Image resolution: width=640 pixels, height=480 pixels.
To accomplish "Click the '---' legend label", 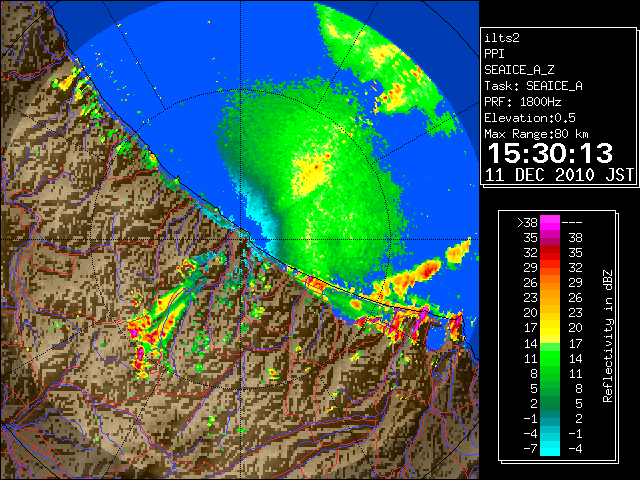I will tap(572, 223).
